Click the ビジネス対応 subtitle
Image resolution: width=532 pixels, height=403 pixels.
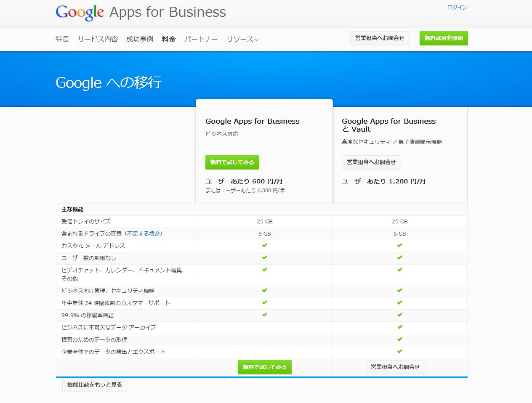pyautogui.click(x=222, y=134)
